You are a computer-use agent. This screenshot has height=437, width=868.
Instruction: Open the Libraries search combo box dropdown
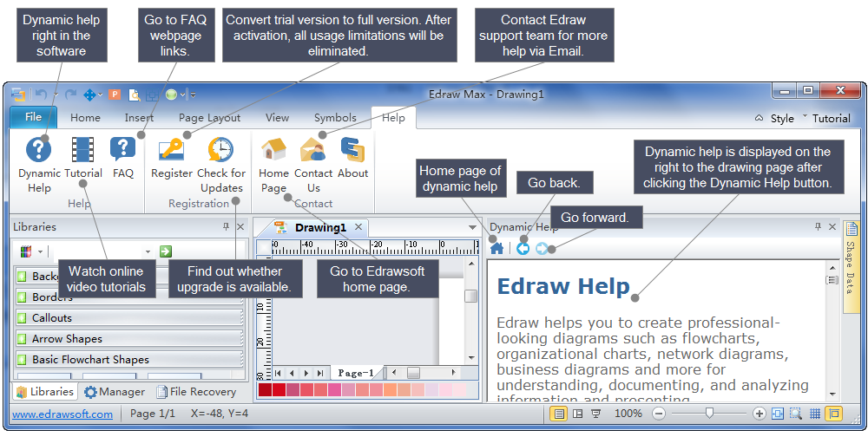(148, 252)
